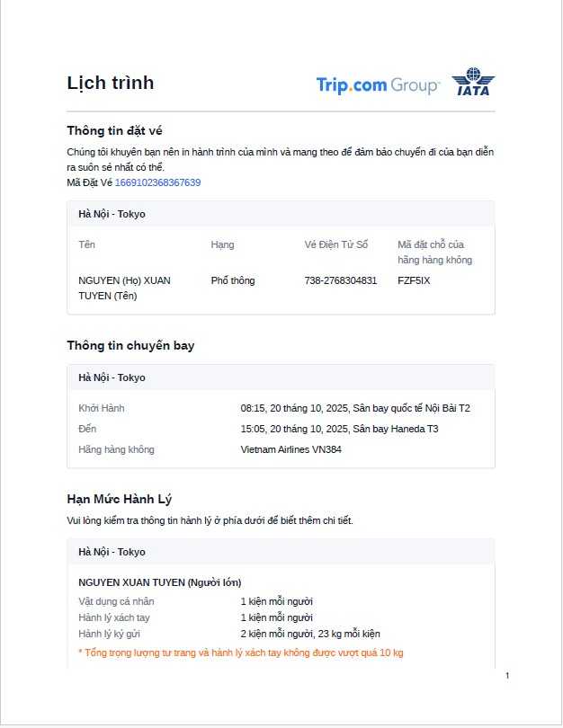
Task: Click the "Vé Điện Tử Số" column header
Action: coord(336,244)
